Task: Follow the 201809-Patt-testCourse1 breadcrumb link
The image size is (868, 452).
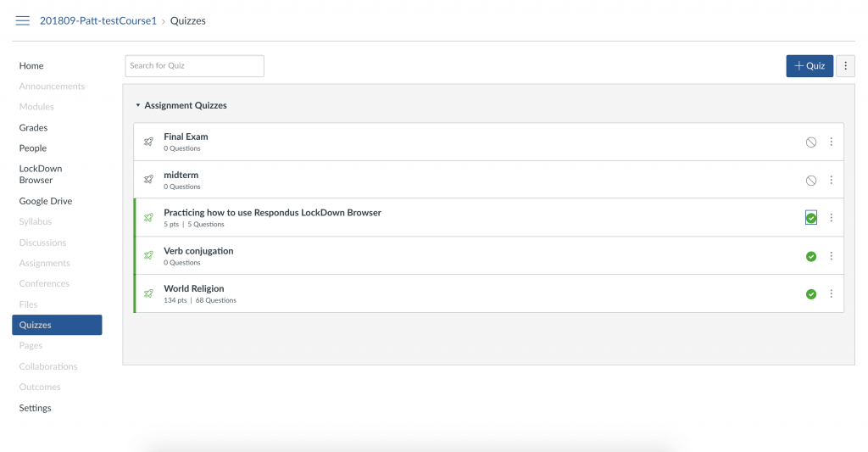Action: click(x=98, y=21)
